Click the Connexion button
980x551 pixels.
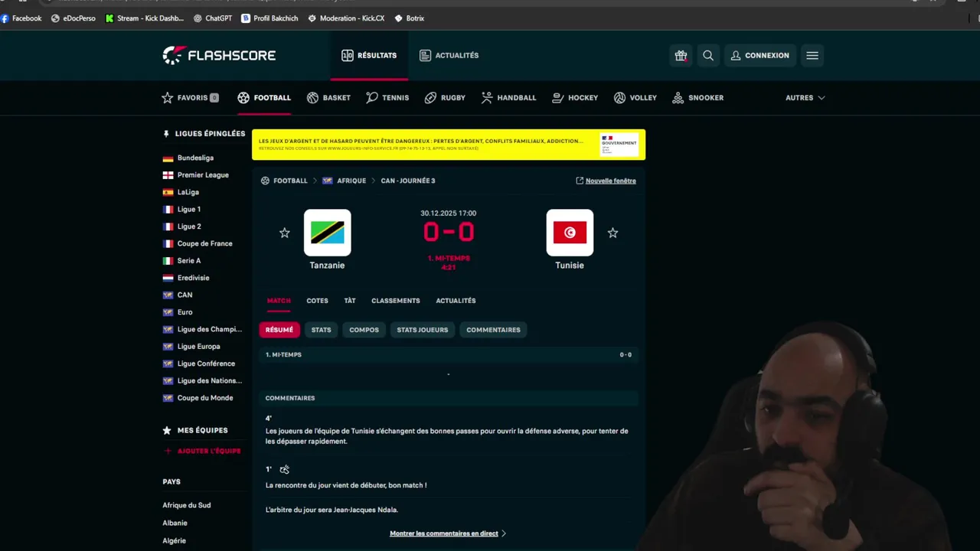tap(760, 55)
